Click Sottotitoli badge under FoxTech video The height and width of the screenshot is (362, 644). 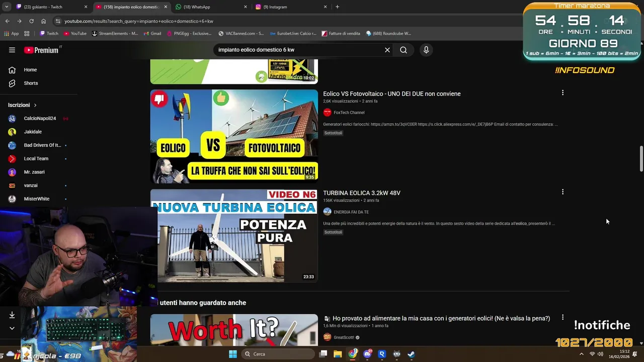pyautogui.click(x=333, y=133)
